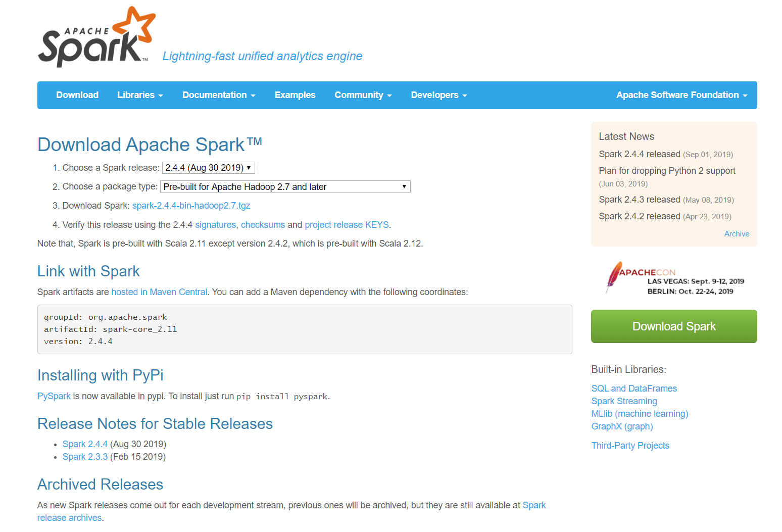
Task: Open the package type dropdown
Action: click(x=285, y=187)
